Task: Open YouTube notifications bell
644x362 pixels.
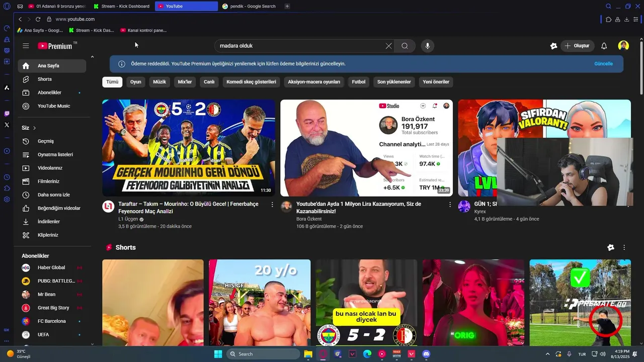Action: click(604, 46)
